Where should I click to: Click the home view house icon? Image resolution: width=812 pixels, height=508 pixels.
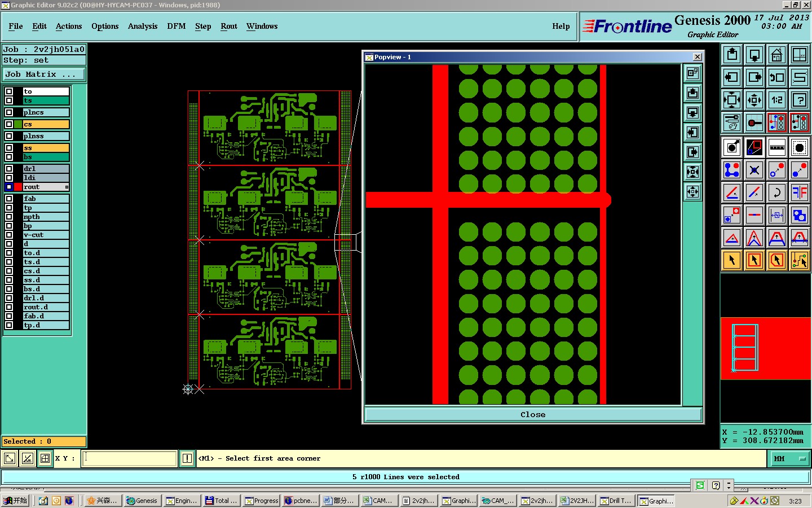[777, 55]
